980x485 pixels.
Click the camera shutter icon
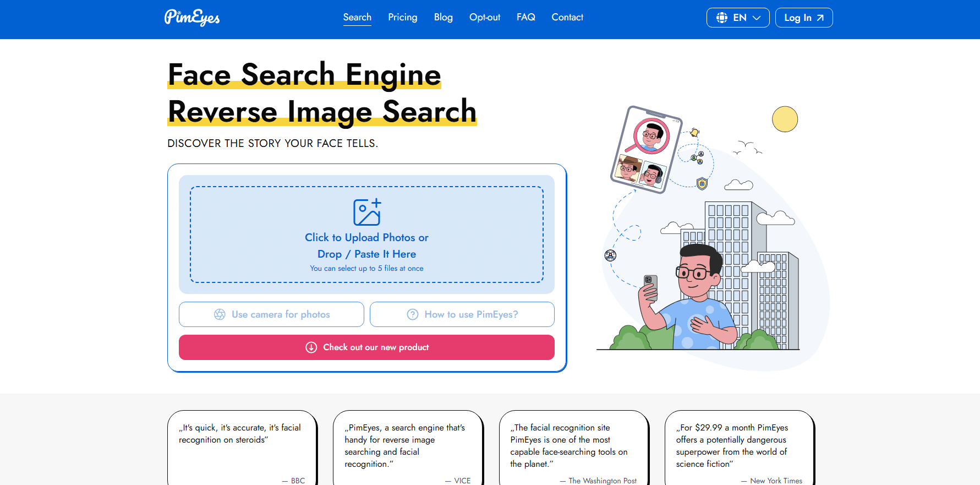220,314
